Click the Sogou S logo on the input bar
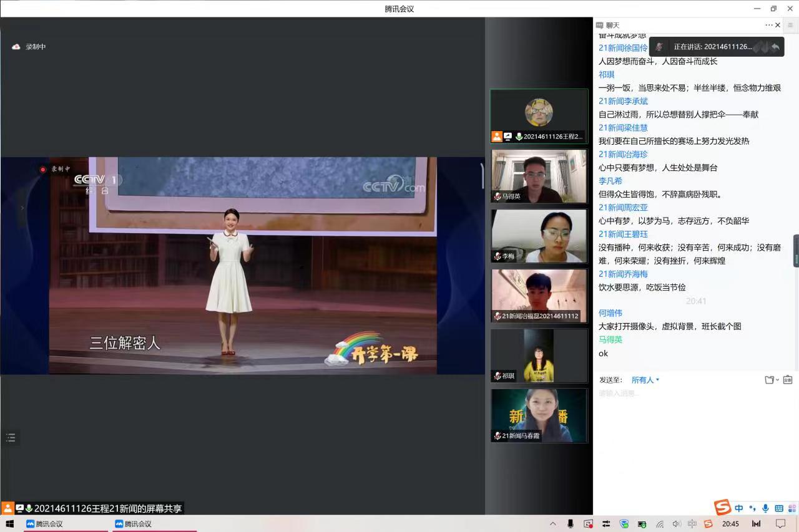 click(722, 508)
